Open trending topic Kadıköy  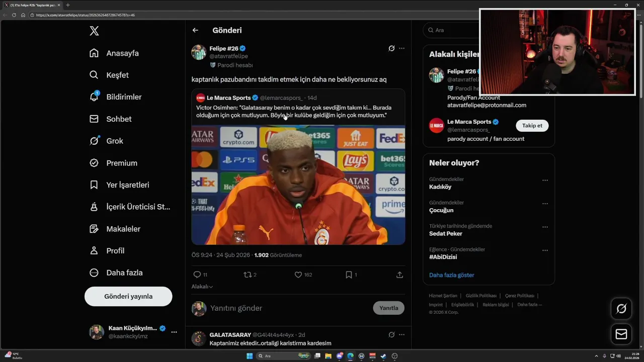440,187
